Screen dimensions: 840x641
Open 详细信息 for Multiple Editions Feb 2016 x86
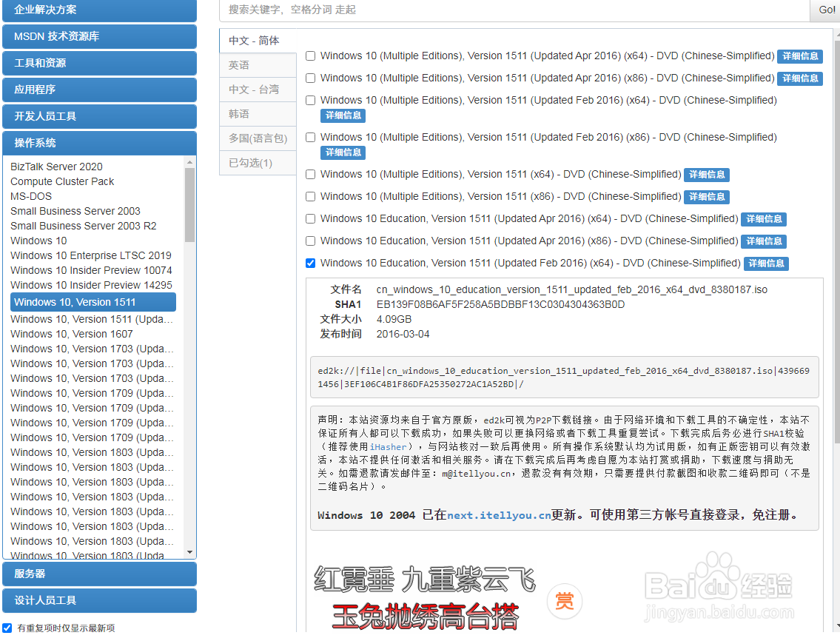click(x=343, y=152)
